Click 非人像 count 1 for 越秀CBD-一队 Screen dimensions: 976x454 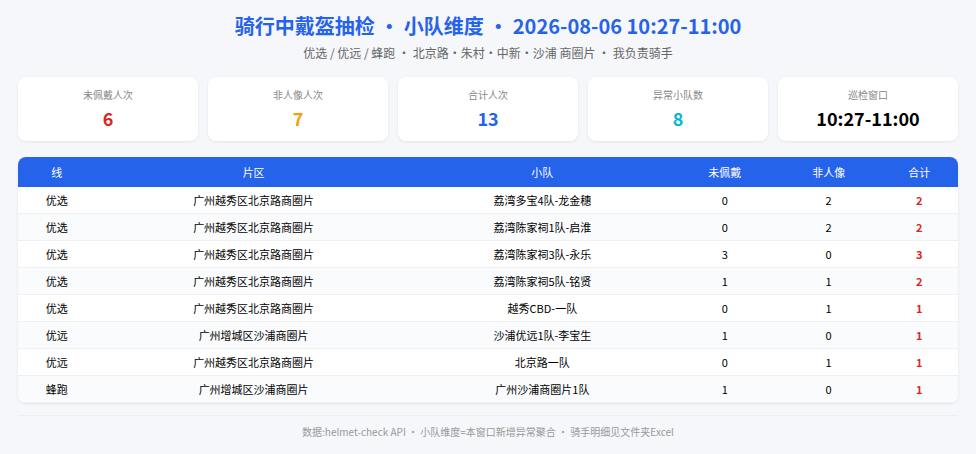828,309
